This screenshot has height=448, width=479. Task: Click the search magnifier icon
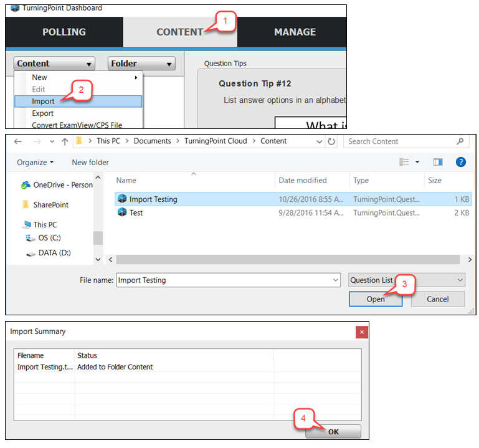460,141
